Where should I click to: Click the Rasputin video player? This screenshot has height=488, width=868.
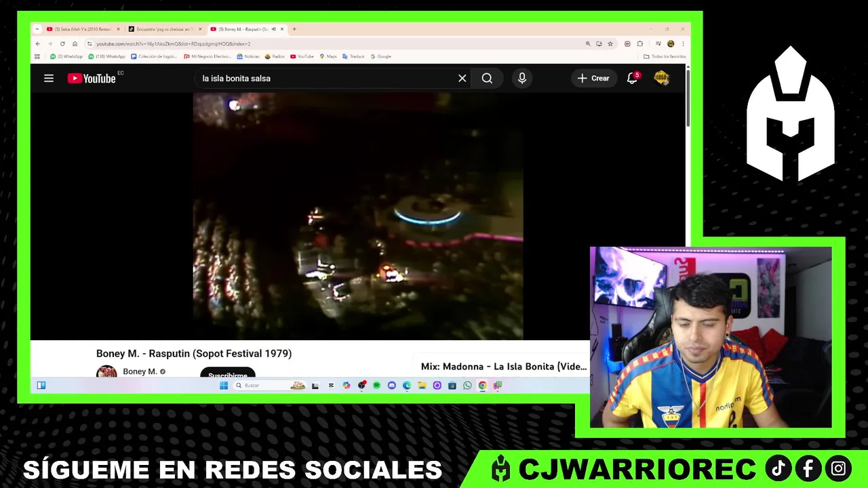358,216
